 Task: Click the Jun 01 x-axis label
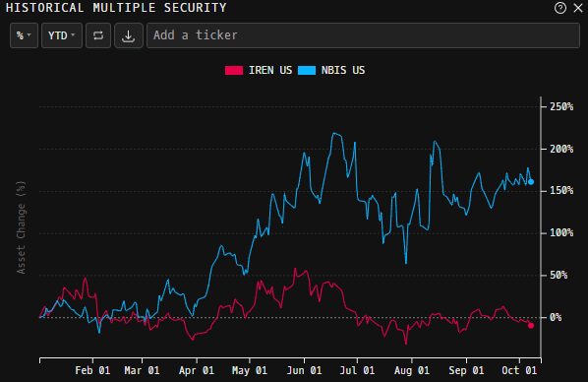304,371
